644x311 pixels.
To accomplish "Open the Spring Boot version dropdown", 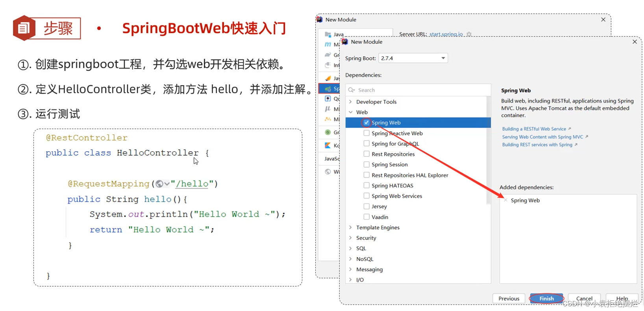I will click(x=413, y=58).
